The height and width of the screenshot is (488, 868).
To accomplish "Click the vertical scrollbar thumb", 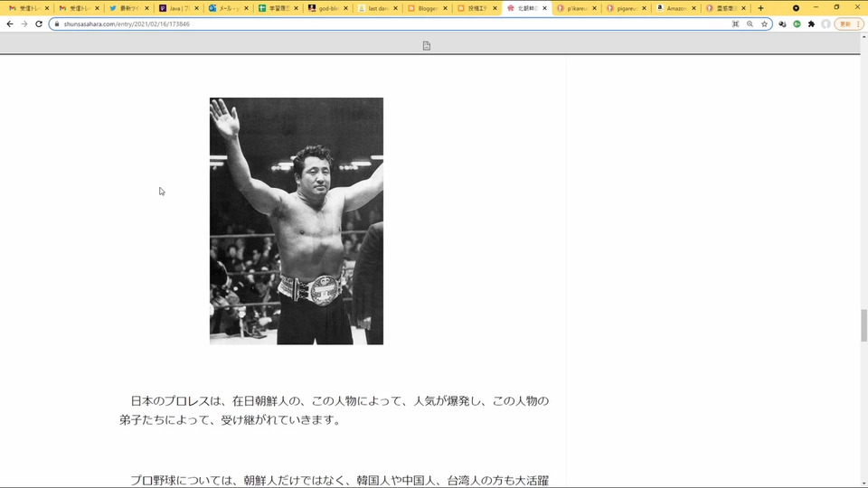I will coord(863,326).
